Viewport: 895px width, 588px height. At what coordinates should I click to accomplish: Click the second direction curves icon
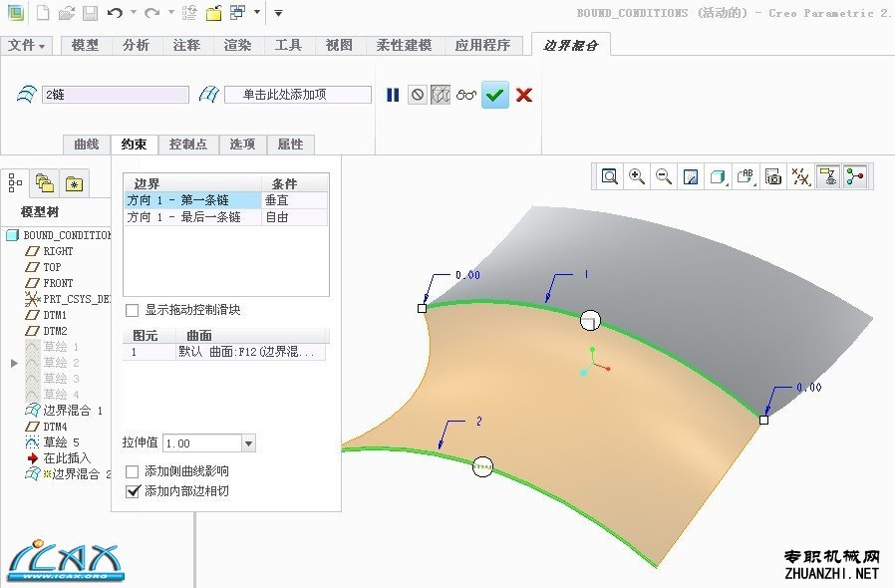click(209, 95)
